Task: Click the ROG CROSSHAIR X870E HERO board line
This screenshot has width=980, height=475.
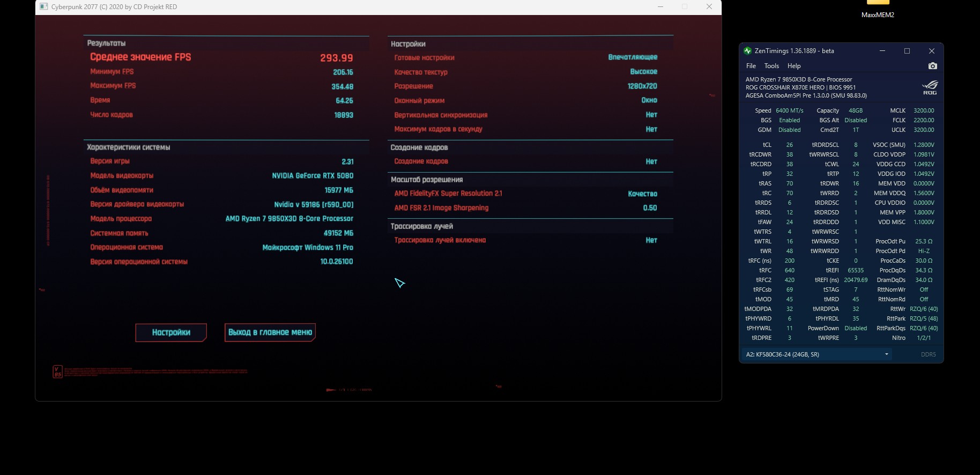Action: tap(800, 87)
